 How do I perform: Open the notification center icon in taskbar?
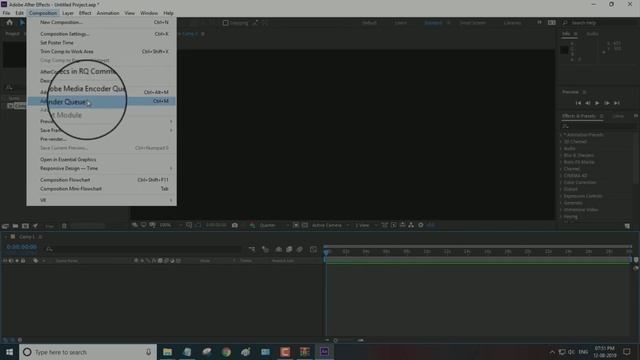coord(627,352)
